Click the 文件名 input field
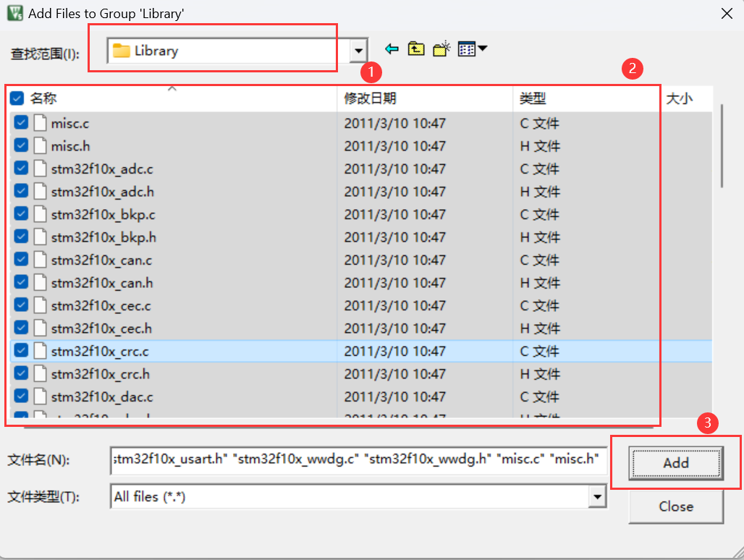Viewport: 744px width, 560px height. pos(358,459)
